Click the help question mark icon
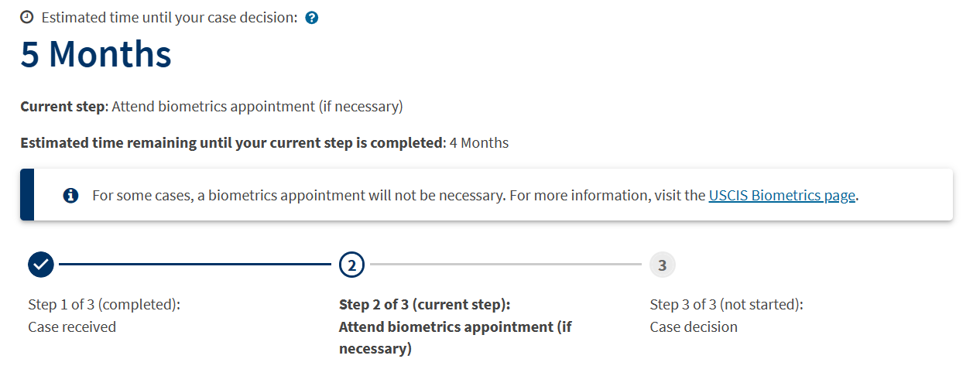The width and height of the screenshot is (980, 376). pos(312,18)
